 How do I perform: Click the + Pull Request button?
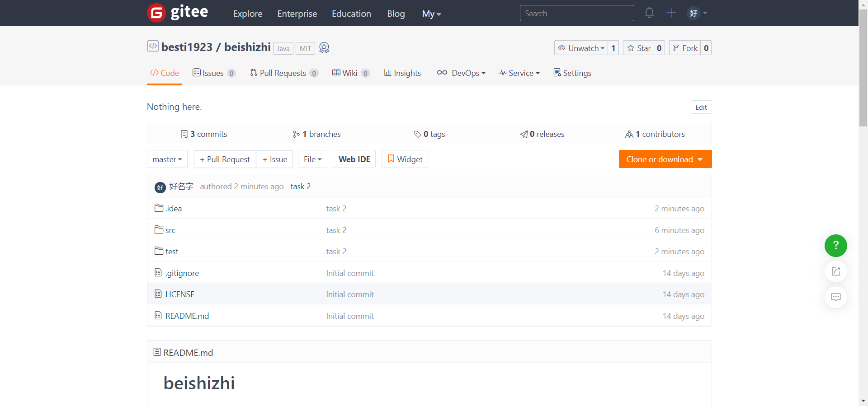[x=225, y=159]
